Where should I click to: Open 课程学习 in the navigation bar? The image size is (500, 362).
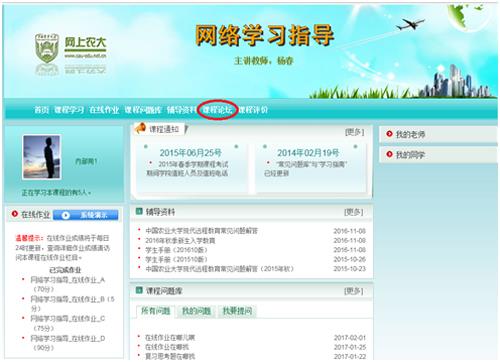69,110
